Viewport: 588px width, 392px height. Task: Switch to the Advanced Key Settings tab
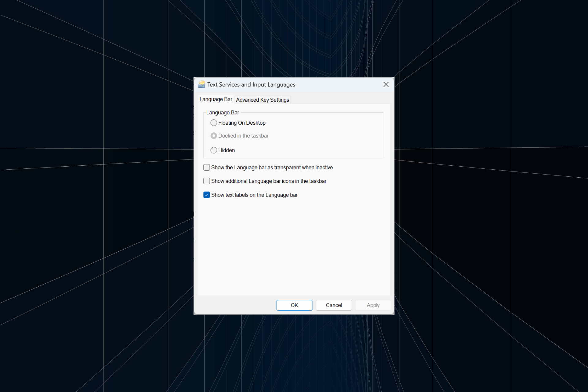(x=262, y=100)
